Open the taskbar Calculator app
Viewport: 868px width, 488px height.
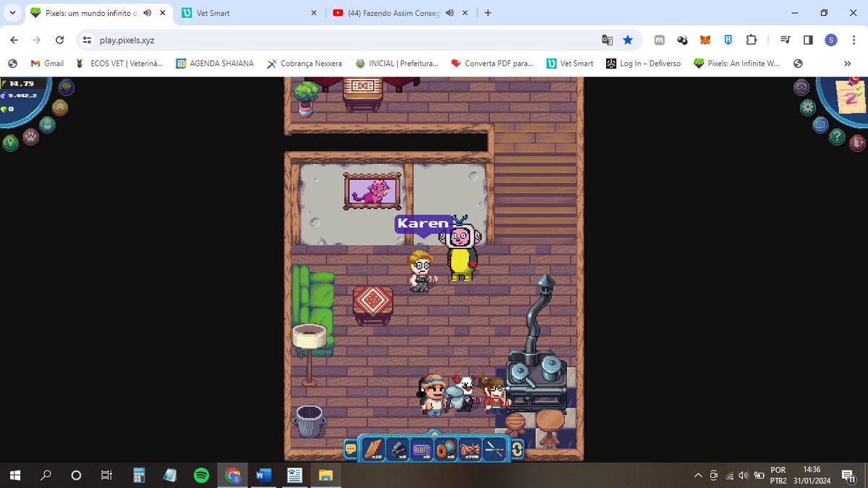(x=139, y=475)
